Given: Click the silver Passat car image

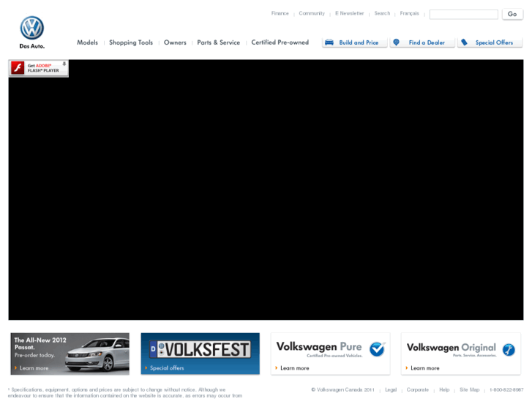Looking at the screenshot, I should (97, 354).
